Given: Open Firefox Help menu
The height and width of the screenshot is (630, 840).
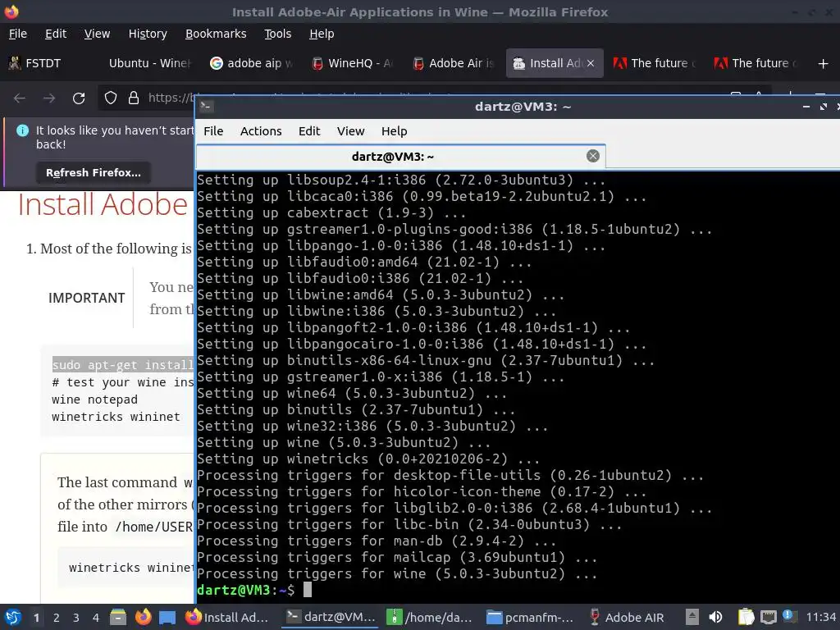Looking at the screenshot, I should tap(322, 34).
